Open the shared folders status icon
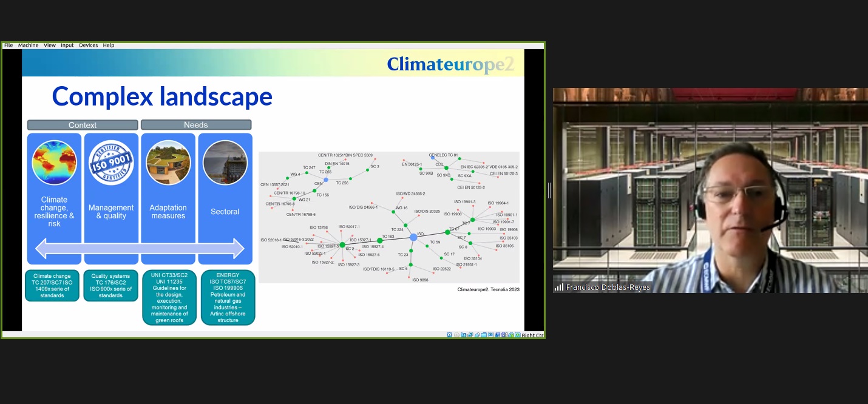Image resolution: width=868 pixels, height=404 pixels. (484, 335)
